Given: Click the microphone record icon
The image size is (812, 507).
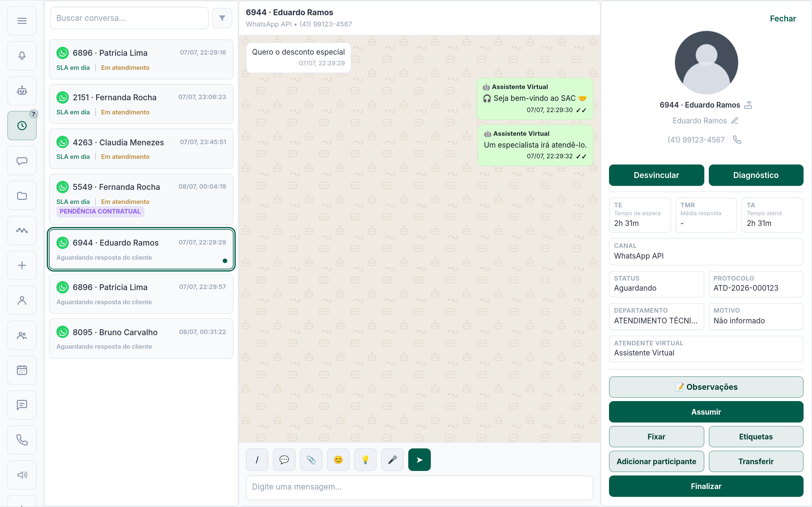Looking at the screenshot, I should (x=392, y=459).
